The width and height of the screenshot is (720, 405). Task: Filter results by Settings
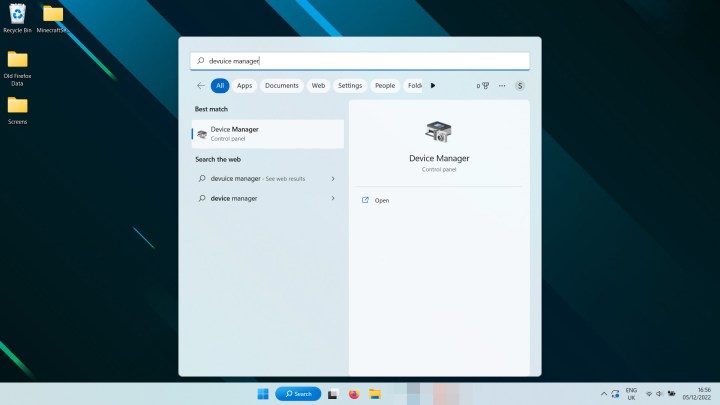point(349,86)
